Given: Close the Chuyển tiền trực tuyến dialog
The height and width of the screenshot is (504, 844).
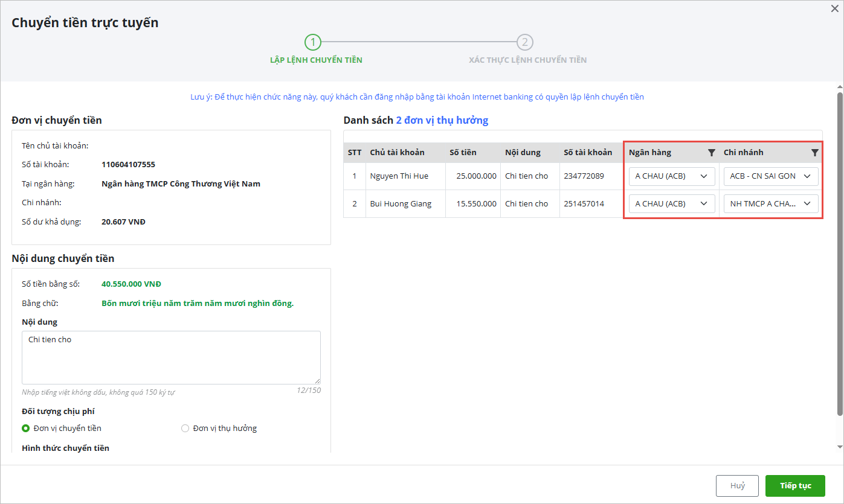Looking at the screenshot, I should coord(835,8).
